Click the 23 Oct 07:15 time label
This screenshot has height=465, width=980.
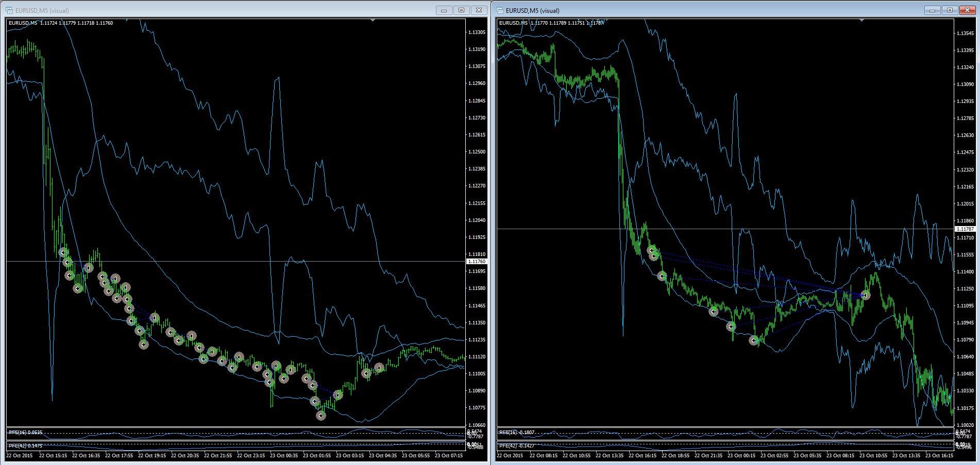[x=449, y=456]
